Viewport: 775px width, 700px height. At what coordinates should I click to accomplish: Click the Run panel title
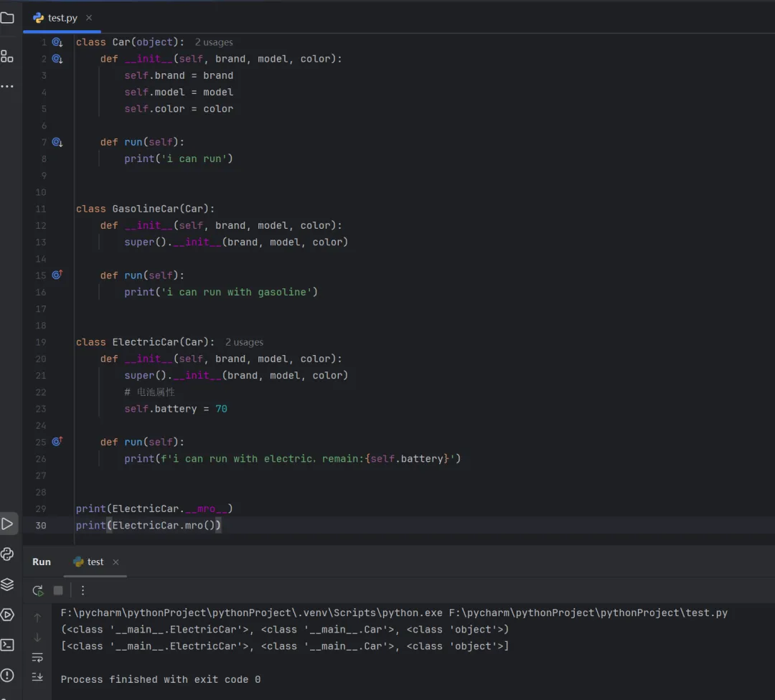pyautogui.click(x=42, y=562)
